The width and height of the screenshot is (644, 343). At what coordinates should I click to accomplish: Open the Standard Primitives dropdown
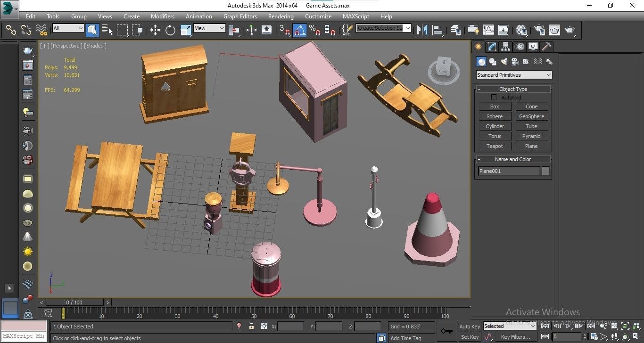[x=514, y=75]
